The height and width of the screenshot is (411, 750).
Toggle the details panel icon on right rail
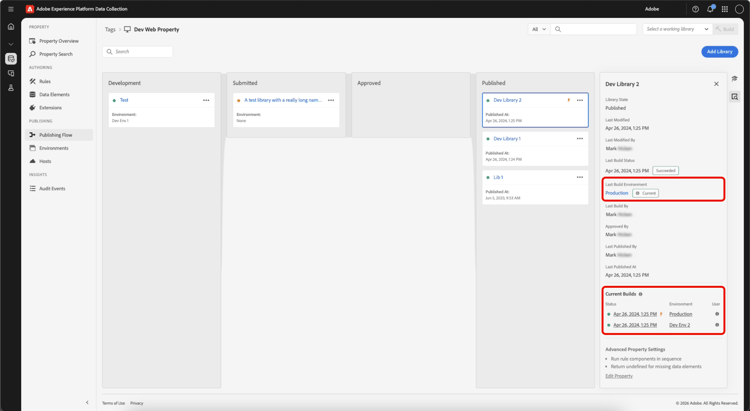tap(735, 97)
